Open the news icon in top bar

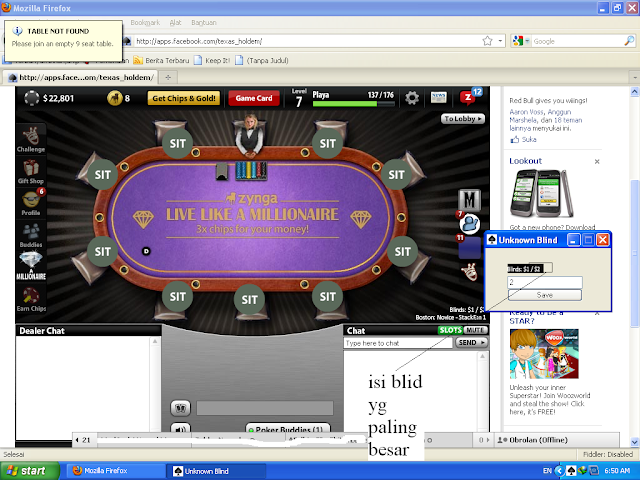(439, 98)
